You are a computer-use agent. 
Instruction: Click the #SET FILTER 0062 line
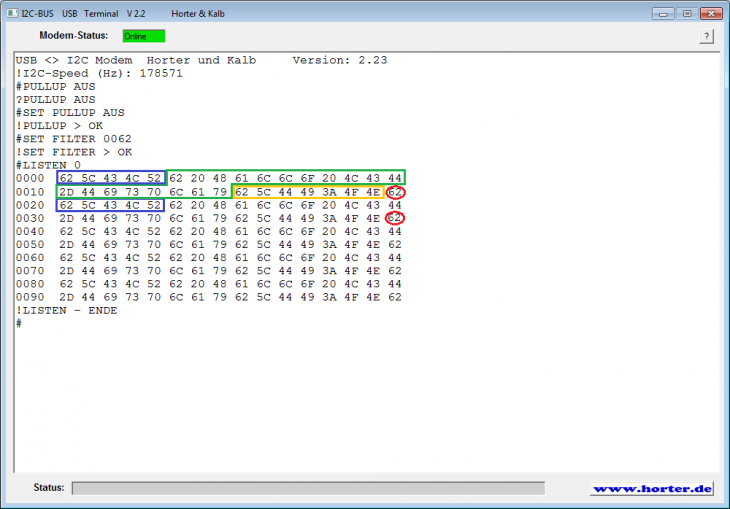(x=73, y=139)
